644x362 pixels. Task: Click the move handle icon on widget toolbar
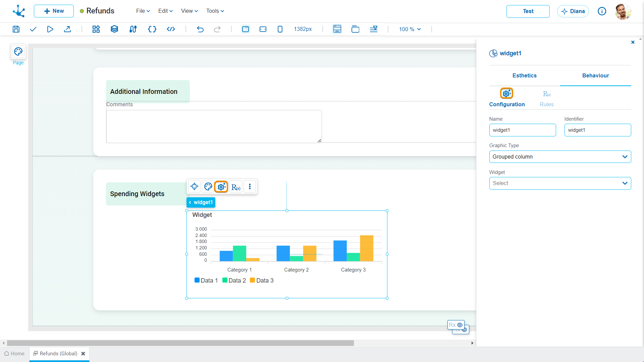tap(195, 186)
